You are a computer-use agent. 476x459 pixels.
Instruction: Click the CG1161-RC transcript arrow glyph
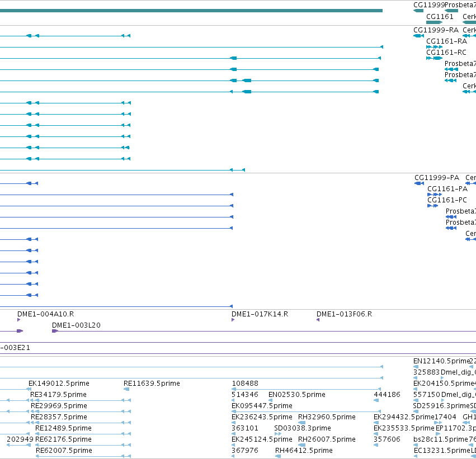435,58
